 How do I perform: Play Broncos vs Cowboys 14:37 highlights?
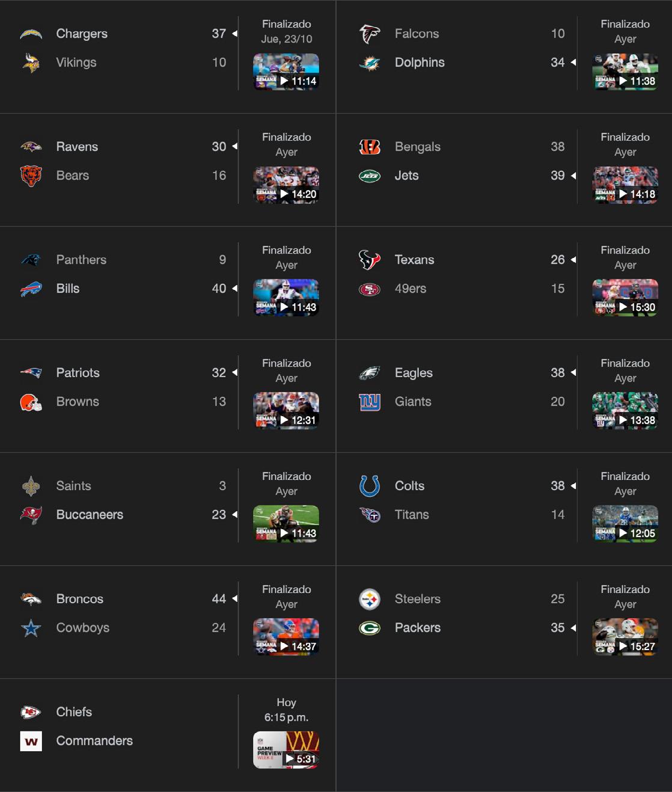tap(286, 637)
